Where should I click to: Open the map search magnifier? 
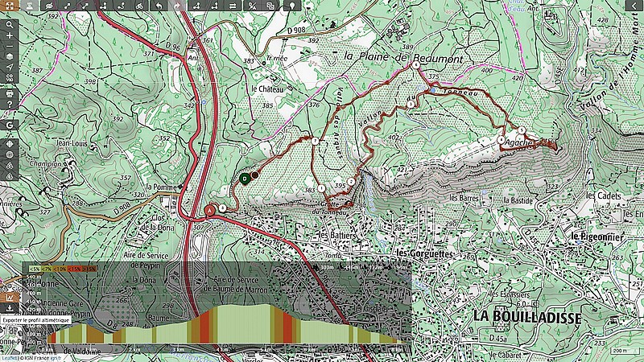(x=10, y=25)
